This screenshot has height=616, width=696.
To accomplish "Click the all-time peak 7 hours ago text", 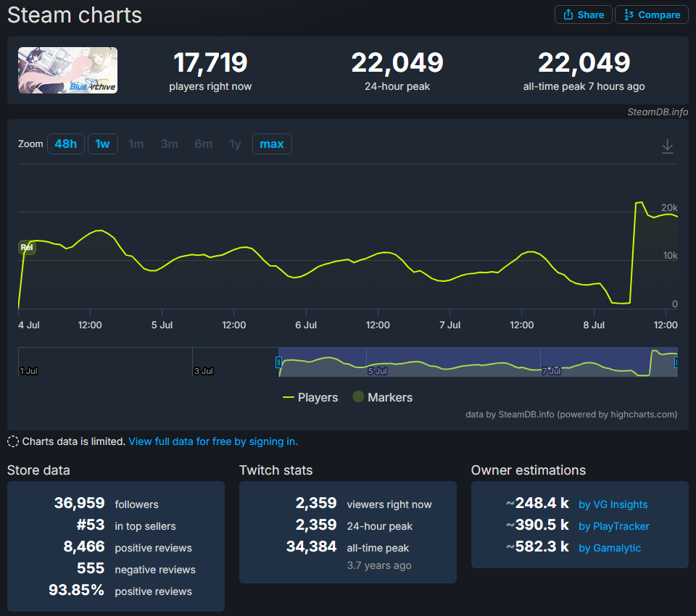I will pos(584,86).
